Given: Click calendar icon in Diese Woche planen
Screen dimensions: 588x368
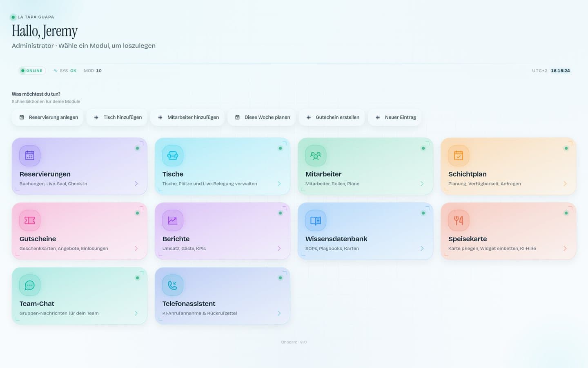Looking at the screenshot, I should click(237, 117).
